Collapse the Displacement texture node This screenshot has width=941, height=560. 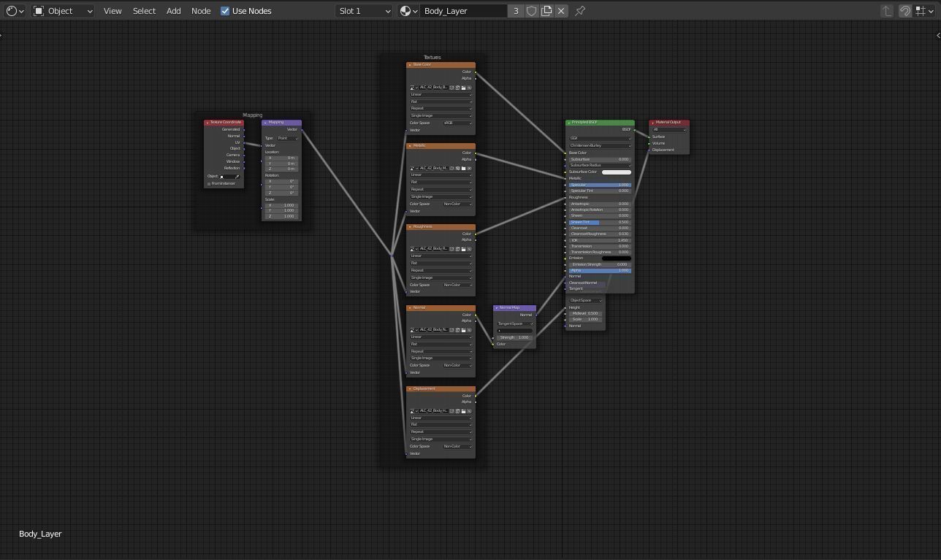(x=410, y=389)
